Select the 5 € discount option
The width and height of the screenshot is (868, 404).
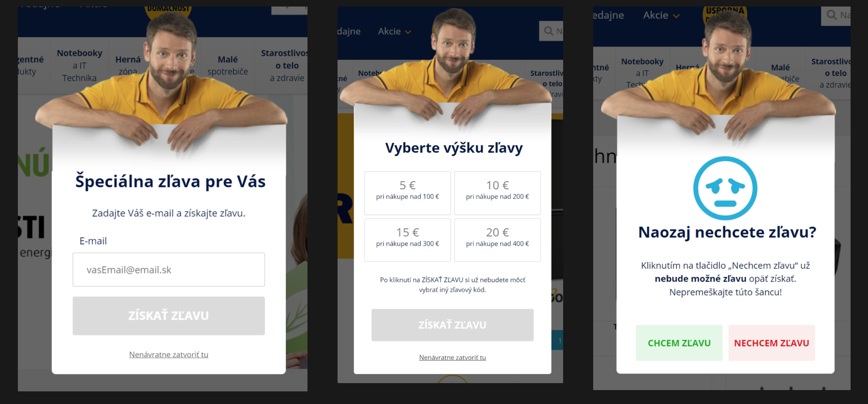click(x=408, y=193)
